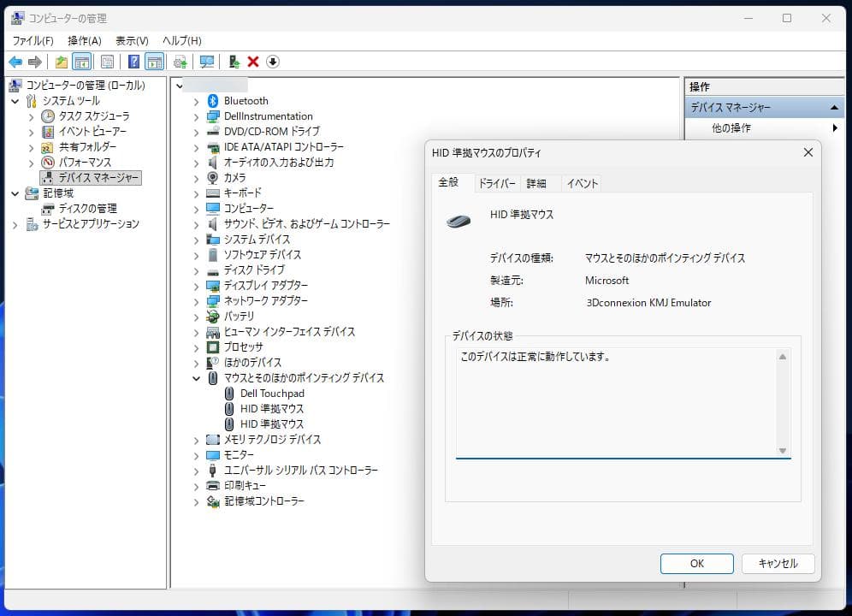Screen dimensions: 852x616
Task: Click the Properties icon in the toolbar
Action: (x=106, y=61)
